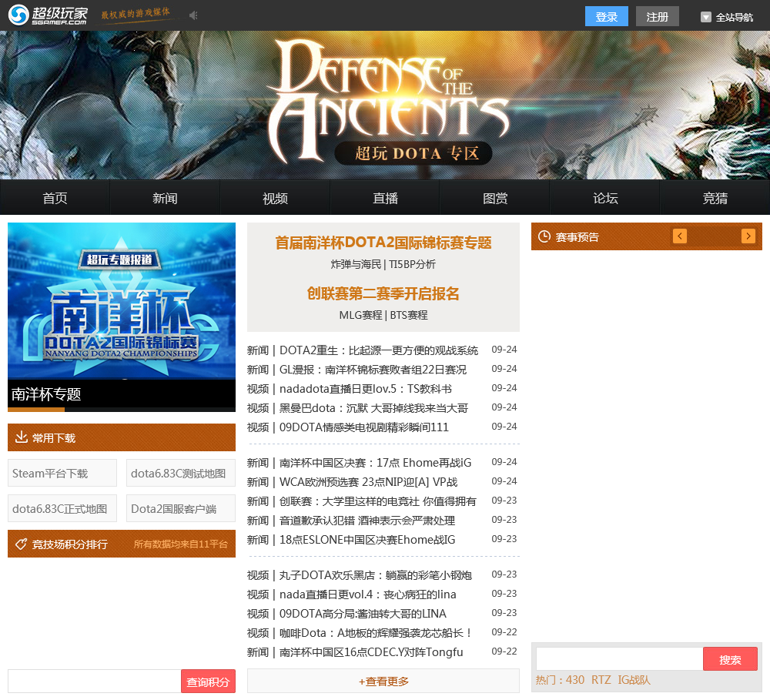Open the 视频 navigation tab
770x700 pixels.
[275, 198]
